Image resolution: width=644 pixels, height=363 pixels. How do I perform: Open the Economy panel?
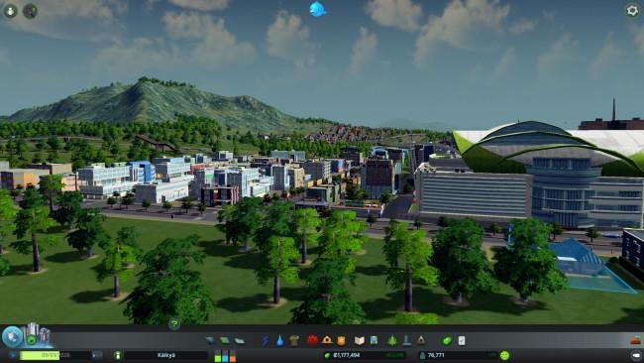(x=447, y=341)
